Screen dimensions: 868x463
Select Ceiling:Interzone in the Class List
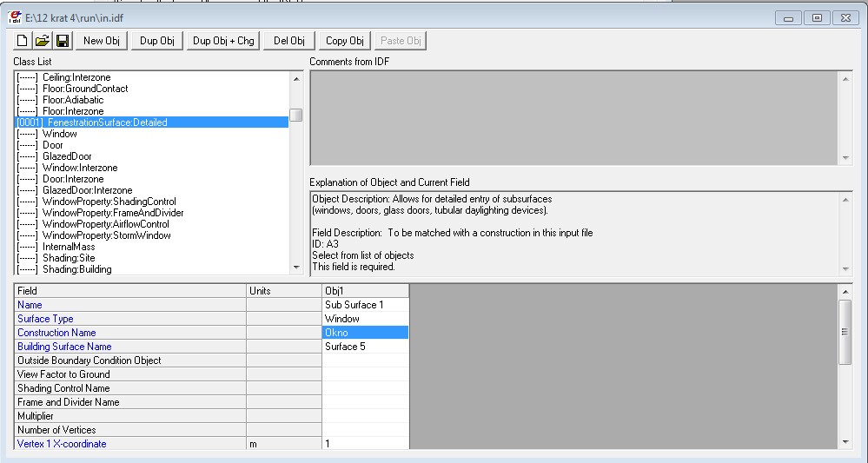pyautogui.click(x=151, y=77)
